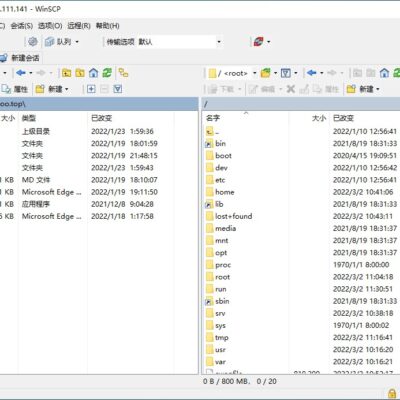Go to root directory in local panel
The image size is (400, 400).
(80, 73)
